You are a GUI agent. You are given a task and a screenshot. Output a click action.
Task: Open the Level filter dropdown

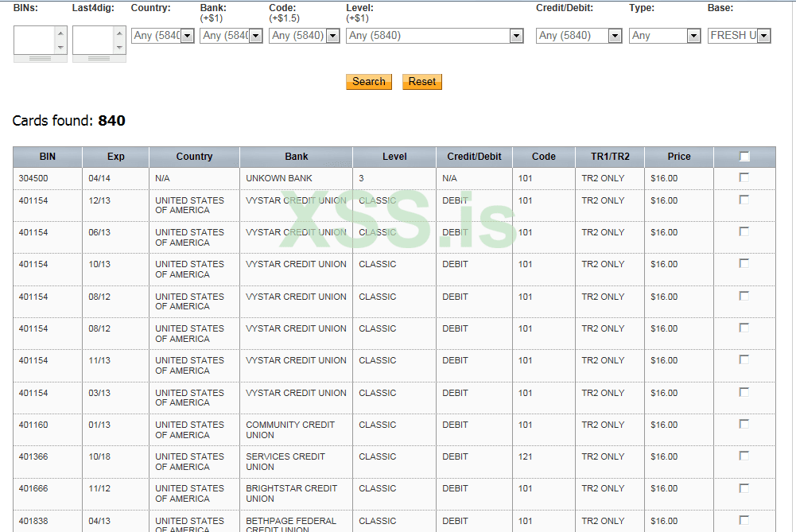(x=434, y=36)
